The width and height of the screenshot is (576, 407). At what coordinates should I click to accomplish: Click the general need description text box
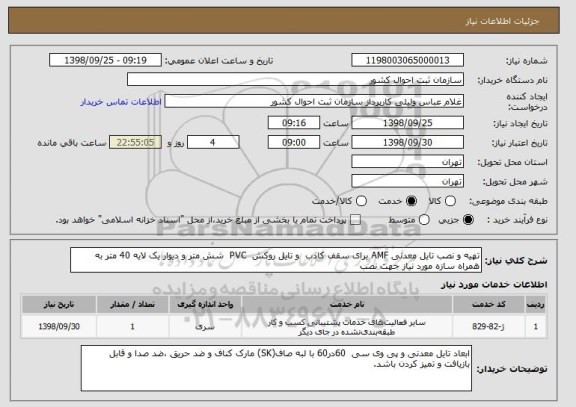[276, 260]
